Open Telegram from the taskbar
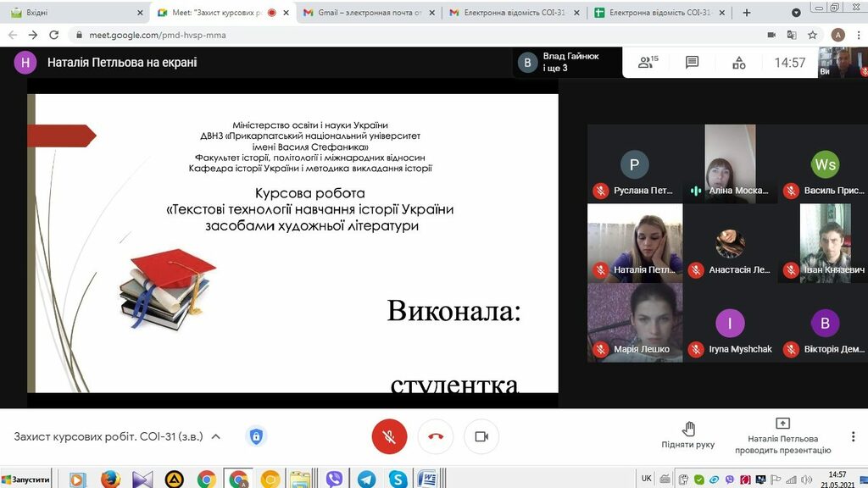The height and width of the screenshot is (488, 868). click(x=366, y=479)
